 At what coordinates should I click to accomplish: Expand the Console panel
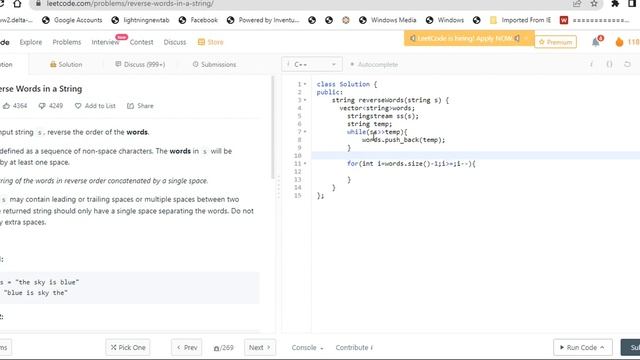307,348
